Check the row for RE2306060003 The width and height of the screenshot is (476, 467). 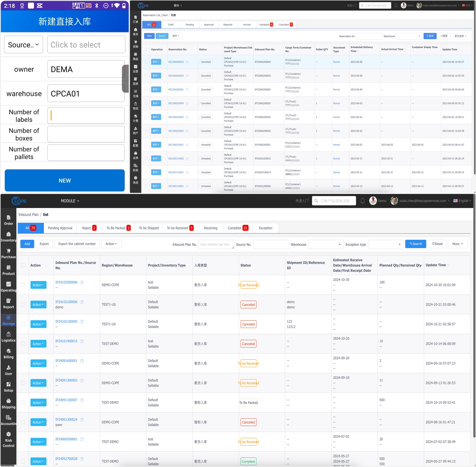[146, 62]
